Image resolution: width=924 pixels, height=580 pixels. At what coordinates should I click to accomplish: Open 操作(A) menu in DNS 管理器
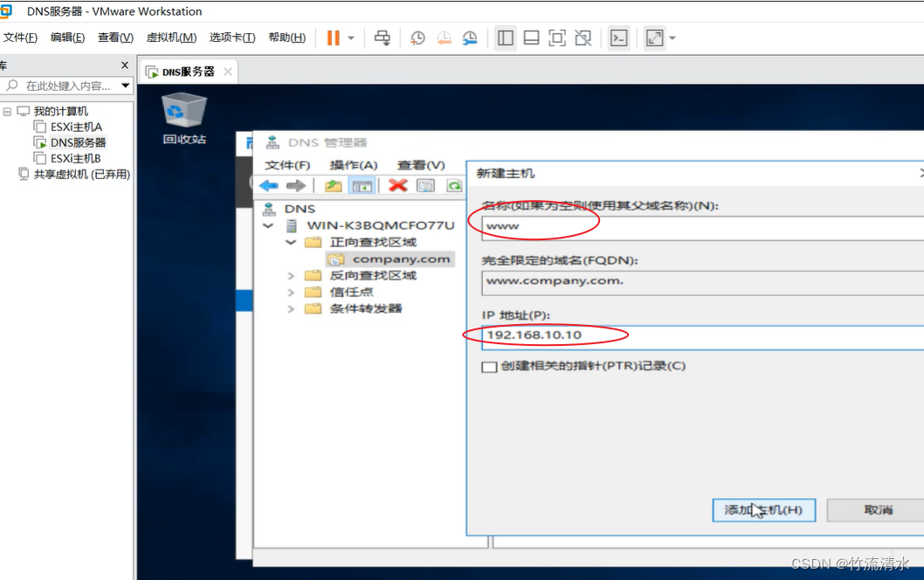(x=353, y=165)
